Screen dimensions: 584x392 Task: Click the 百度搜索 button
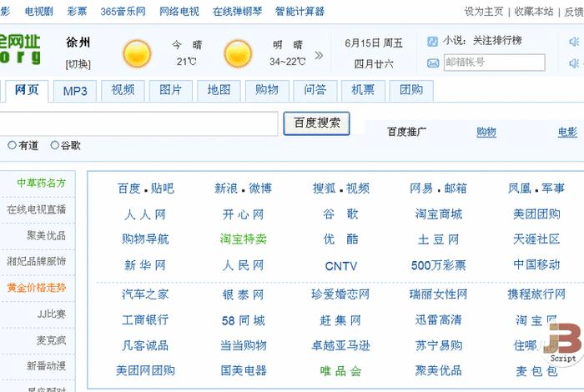click(x=316, y=123)
